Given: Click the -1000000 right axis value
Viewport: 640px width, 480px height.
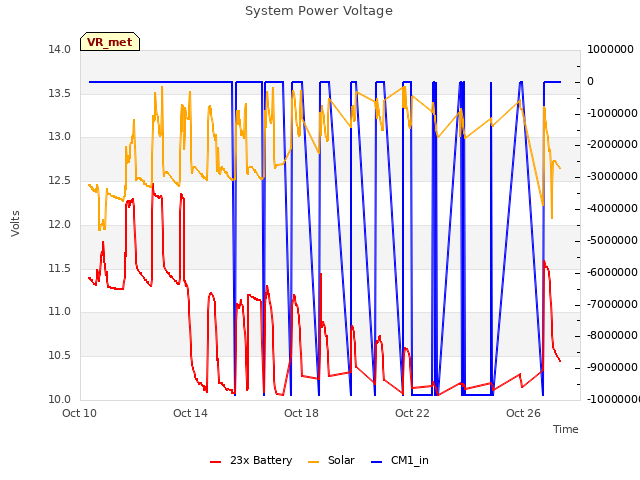Looking at the screenshot, I should click(612, 113).
